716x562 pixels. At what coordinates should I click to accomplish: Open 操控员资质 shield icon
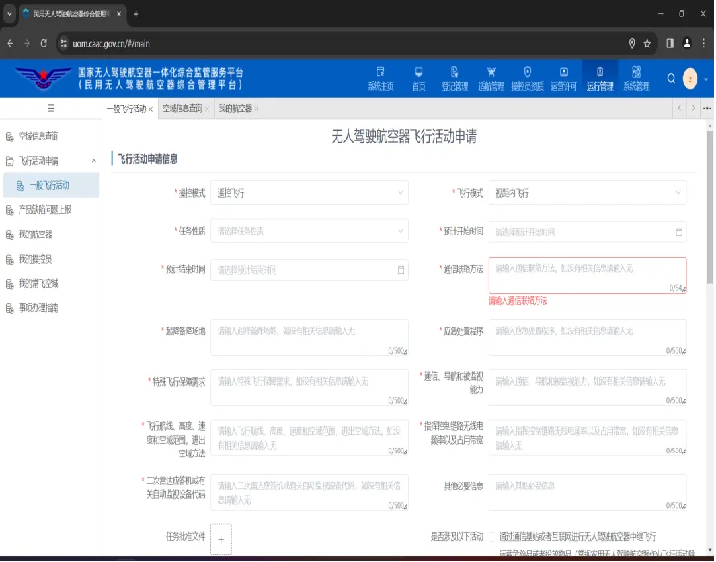pos(527,73)
